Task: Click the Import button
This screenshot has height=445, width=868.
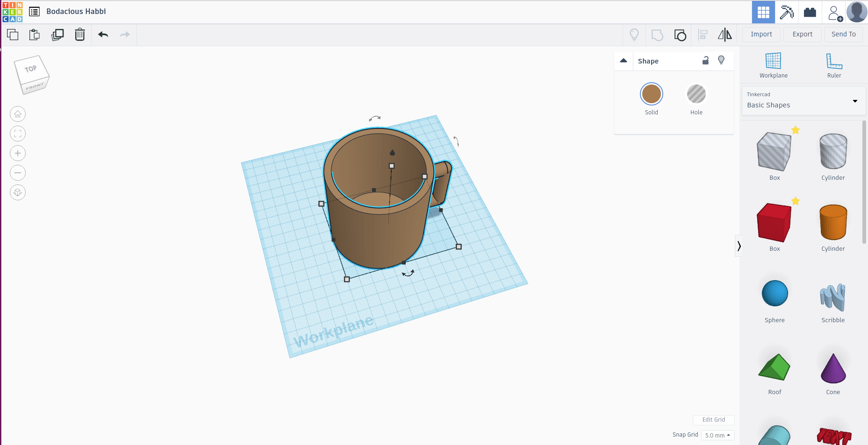Action: tap(761, 35)
